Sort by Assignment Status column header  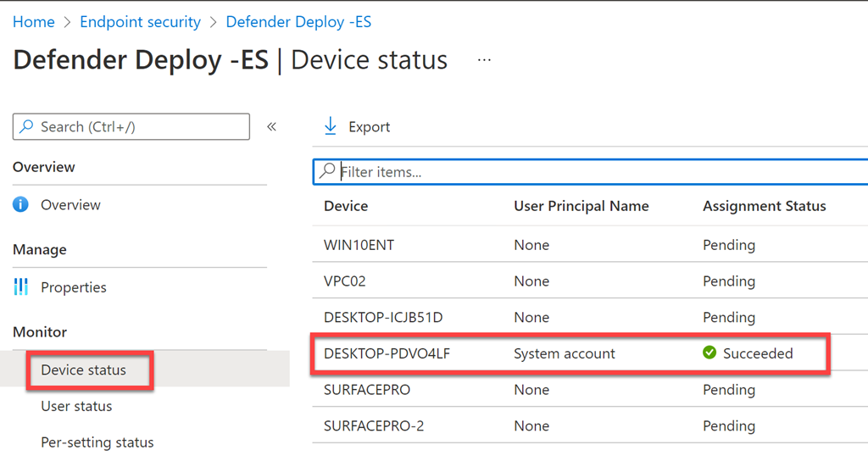[x=764, y=206]
